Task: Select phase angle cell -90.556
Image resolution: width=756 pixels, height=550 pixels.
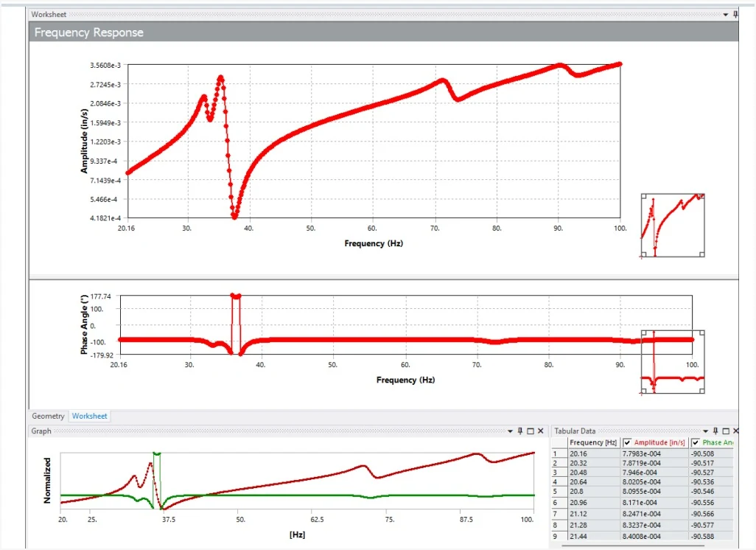Action: click(711, 502)
